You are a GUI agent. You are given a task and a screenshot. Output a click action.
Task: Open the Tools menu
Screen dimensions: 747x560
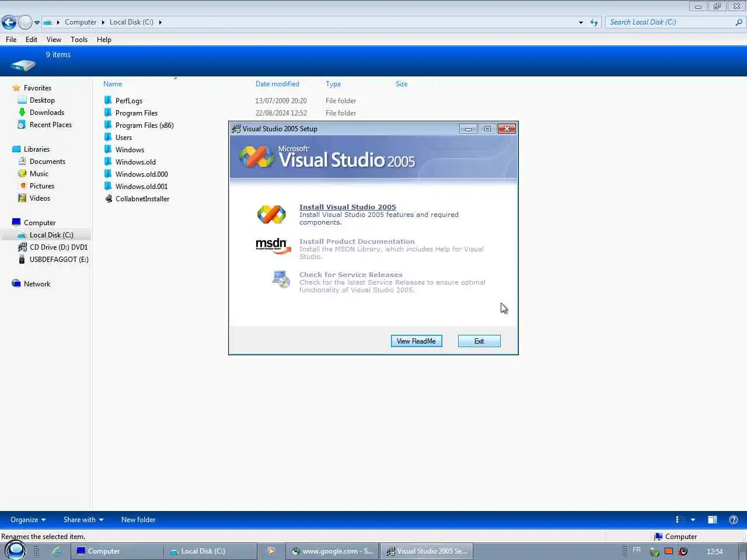point(79,40)
